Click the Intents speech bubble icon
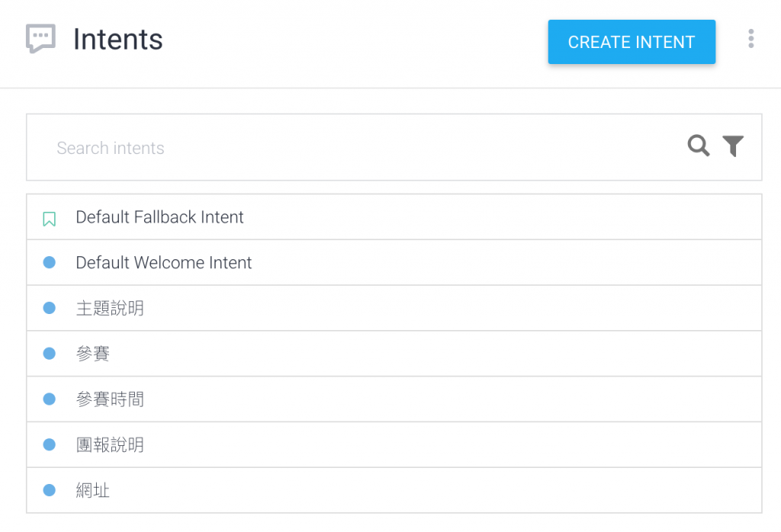This screenshot has height=532, width=781. (x=40, y=39)
